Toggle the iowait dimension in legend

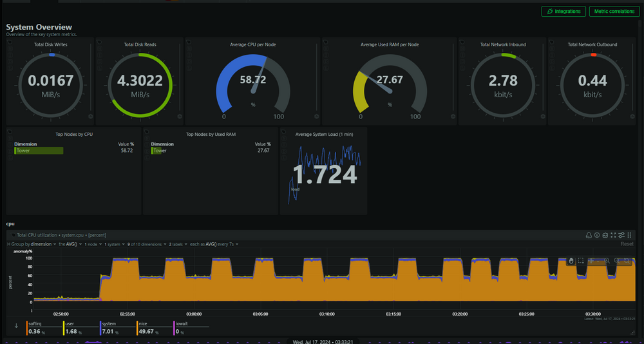pos(191,328)
